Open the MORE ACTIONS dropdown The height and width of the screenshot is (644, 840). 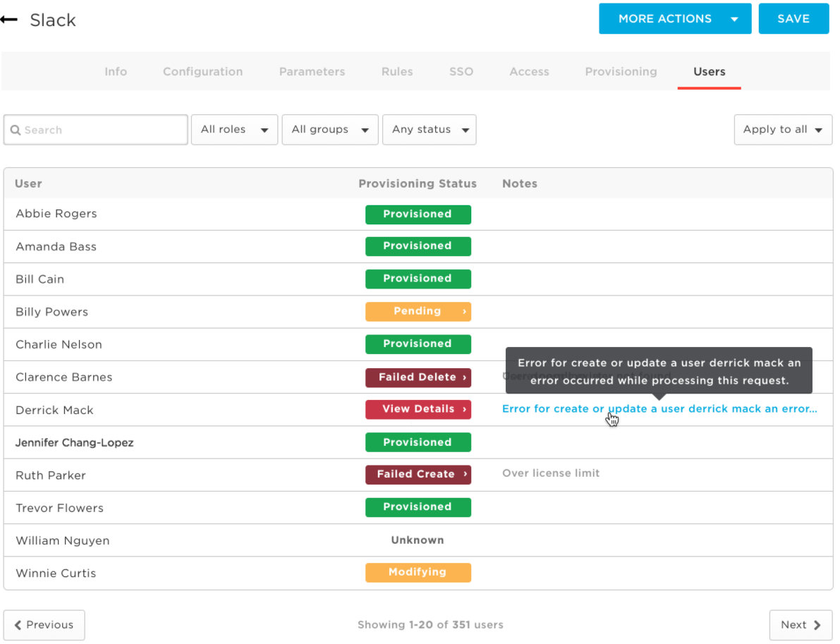tap(675, 19)
